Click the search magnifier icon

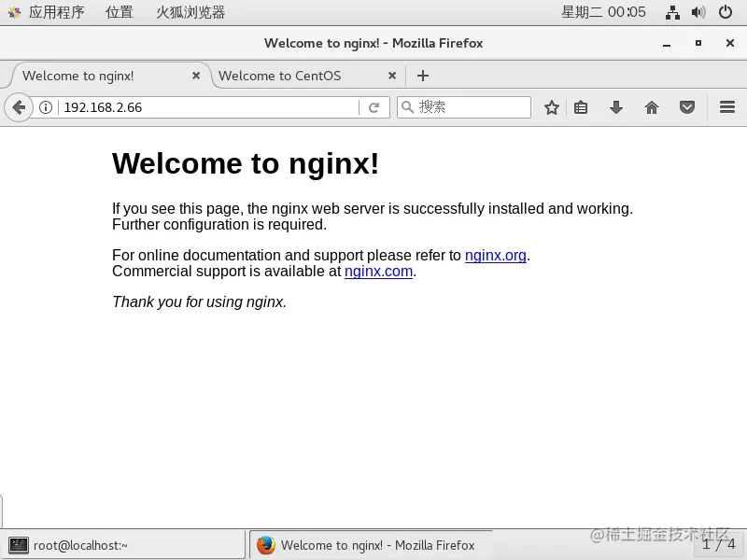coord(407,107)
